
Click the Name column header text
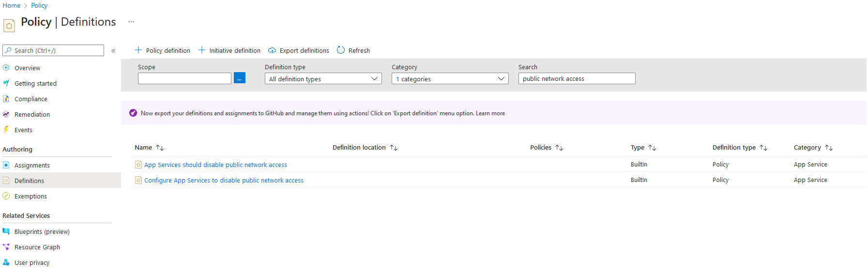pos(143,147)
